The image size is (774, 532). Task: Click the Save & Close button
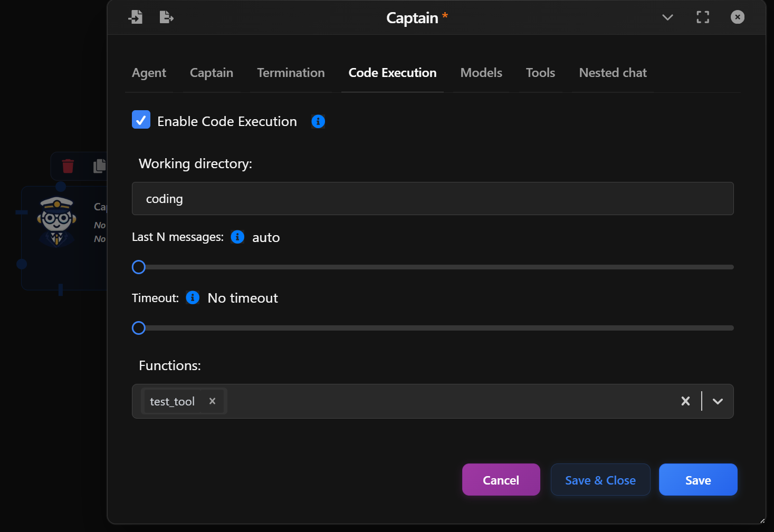click(x=600, y=480)
